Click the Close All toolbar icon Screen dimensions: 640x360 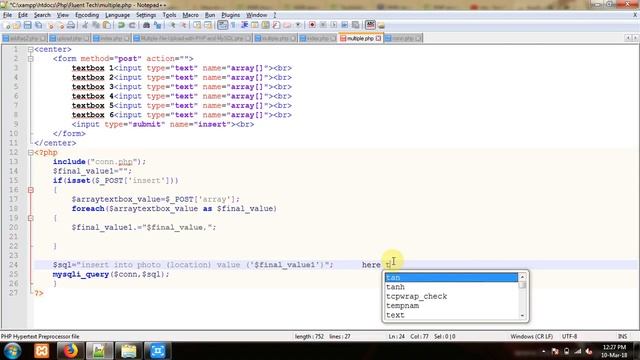click(60, 25)
